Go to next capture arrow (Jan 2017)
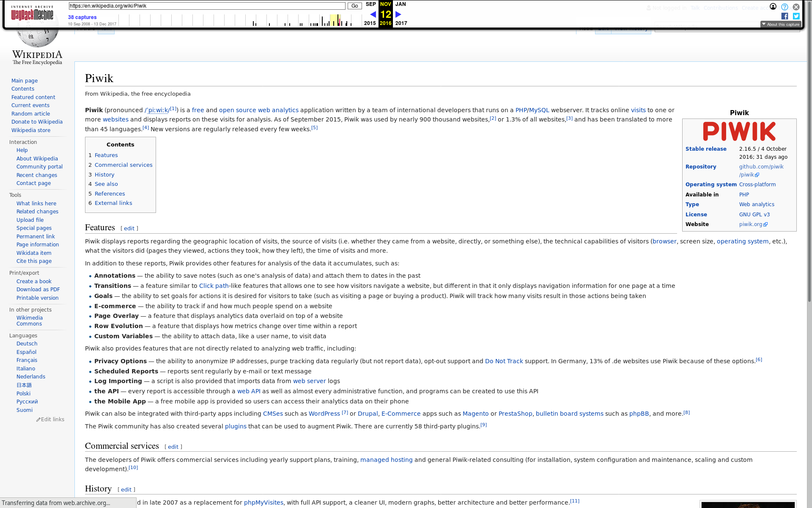812x508 pixels. 398,14
